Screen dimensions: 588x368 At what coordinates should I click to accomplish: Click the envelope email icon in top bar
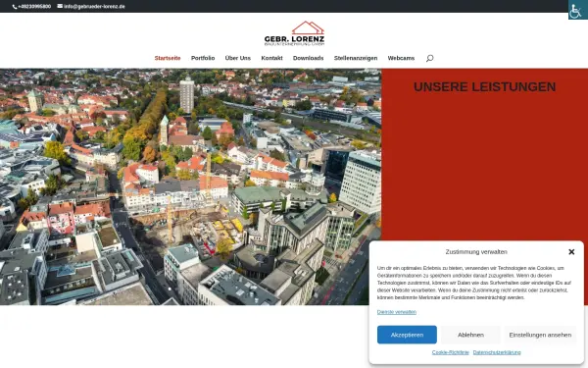pyautogui.click(x=60, y=6)
